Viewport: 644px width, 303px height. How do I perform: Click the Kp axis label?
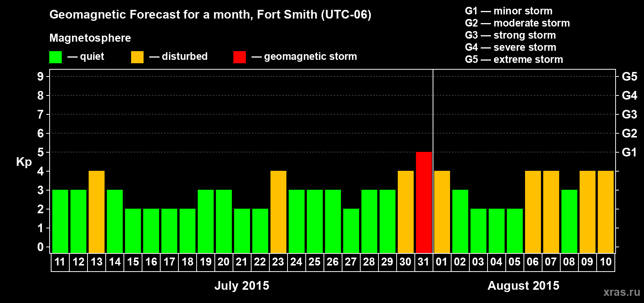pos(24,162)
